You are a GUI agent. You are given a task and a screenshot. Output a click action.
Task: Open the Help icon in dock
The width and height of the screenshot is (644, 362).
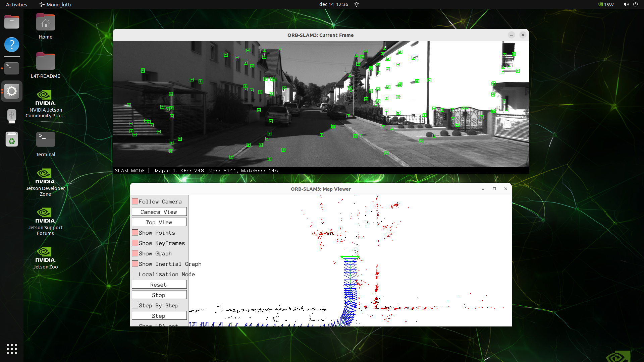[x=12, y=45]
